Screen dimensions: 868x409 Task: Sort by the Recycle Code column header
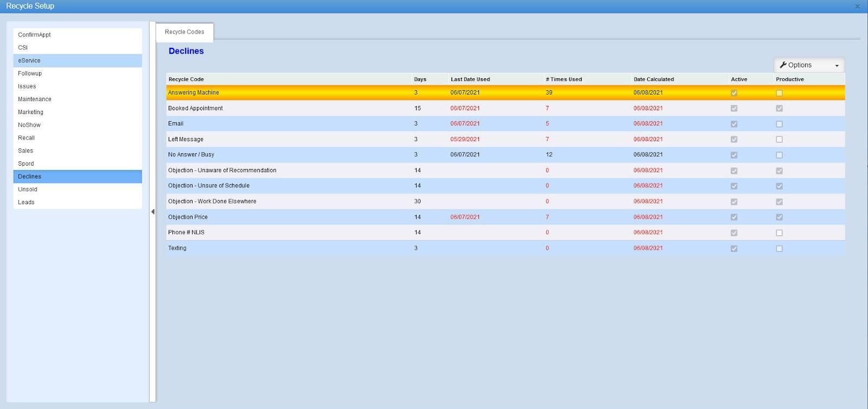186,79
